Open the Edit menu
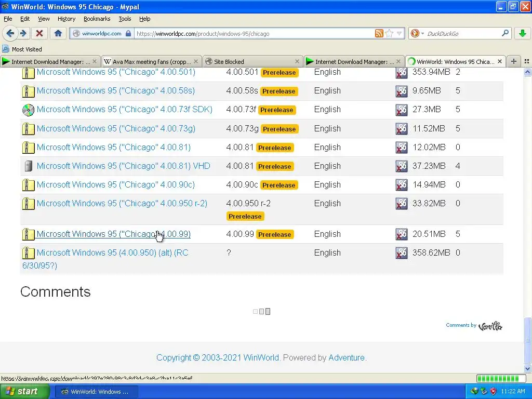This screenshot has width=532, height=399. (x=25, y=19)
